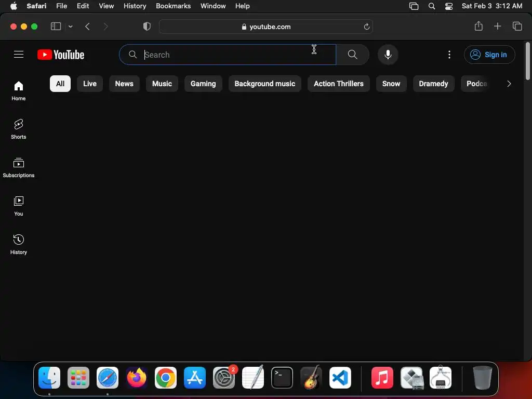This screenshot has height=399, width=532.
Task: Select the Gaming filter chip
Action: [x=203, y=84]
